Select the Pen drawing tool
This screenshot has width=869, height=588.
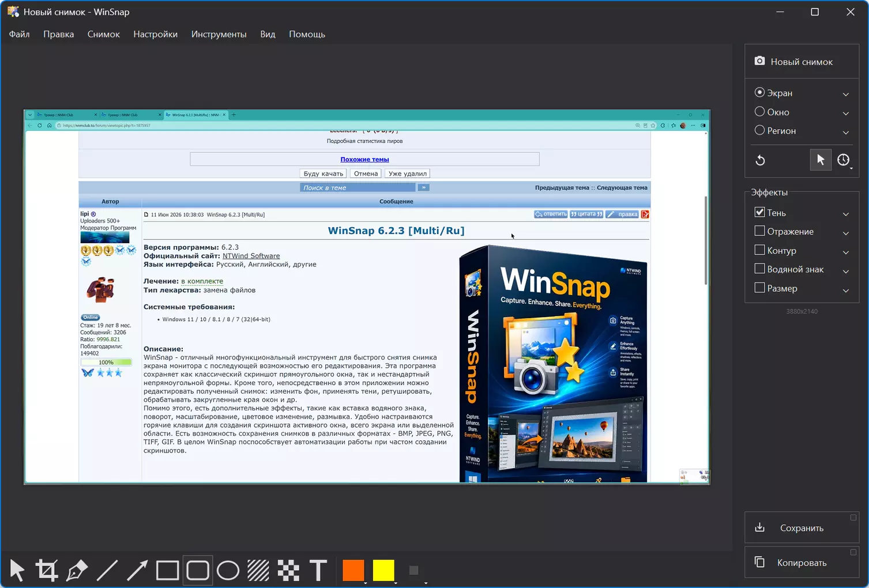[77, 571]
